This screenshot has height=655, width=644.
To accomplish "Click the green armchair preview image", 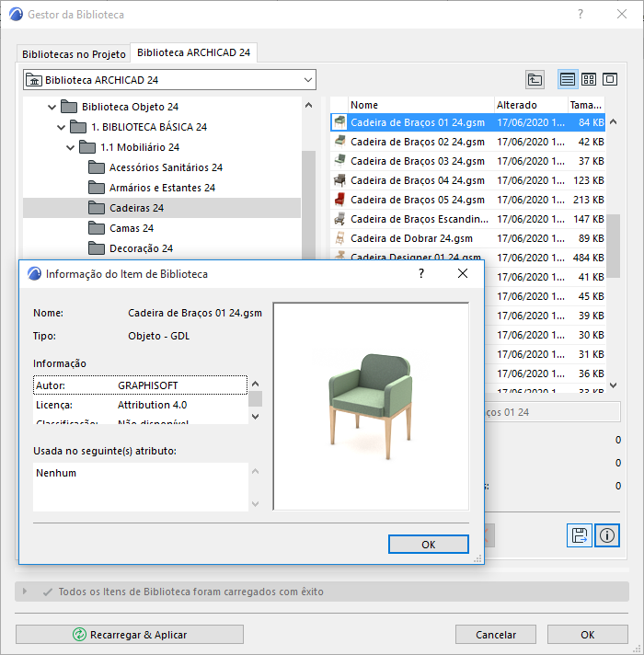I will pyautogui.click(x=371, y=406).
